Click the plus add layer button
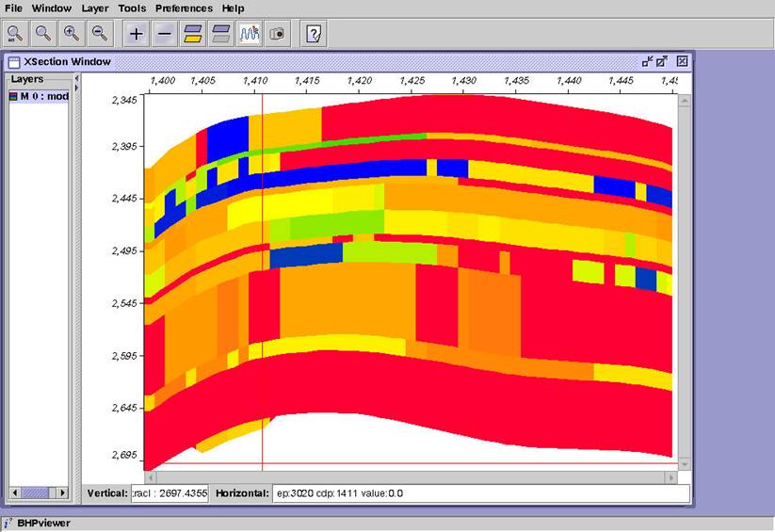The width and height of the screenshot is (775, 532). (136, 34)
